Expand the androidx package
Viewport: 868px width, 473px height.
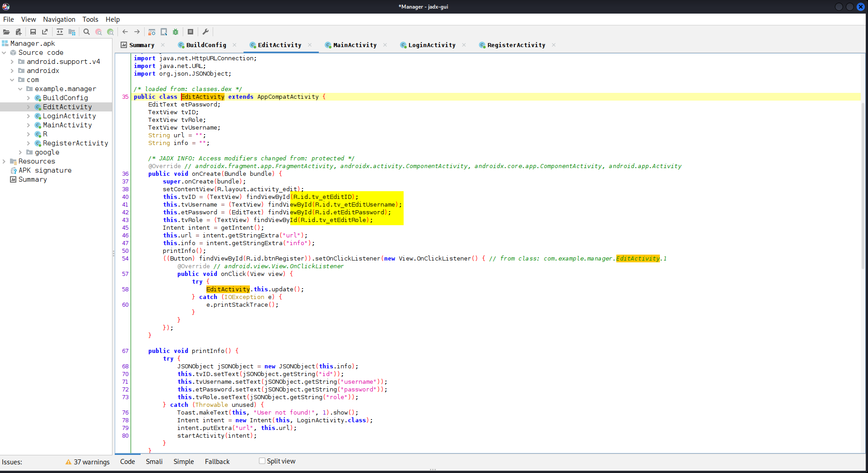(12, 71)
